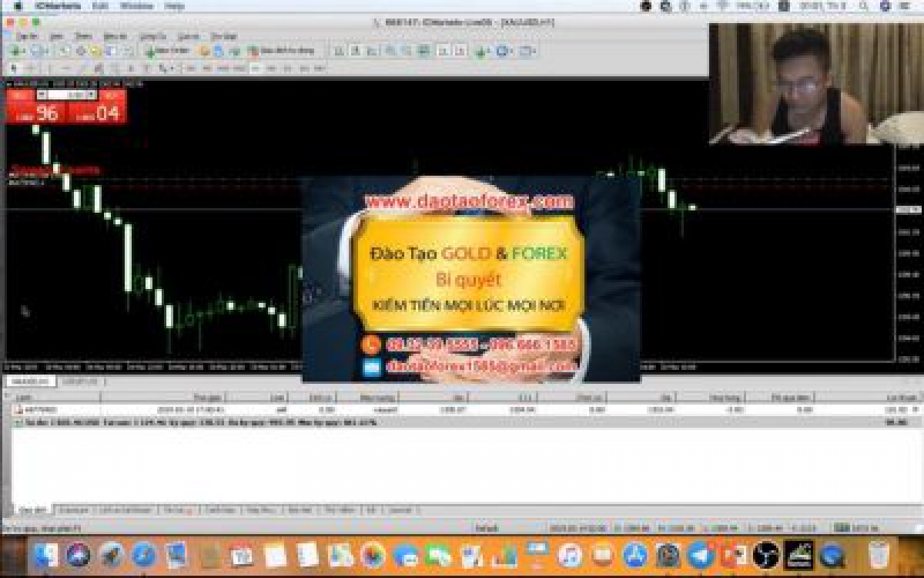Increase one-click trade volume arrow

(x=91, y=95)
